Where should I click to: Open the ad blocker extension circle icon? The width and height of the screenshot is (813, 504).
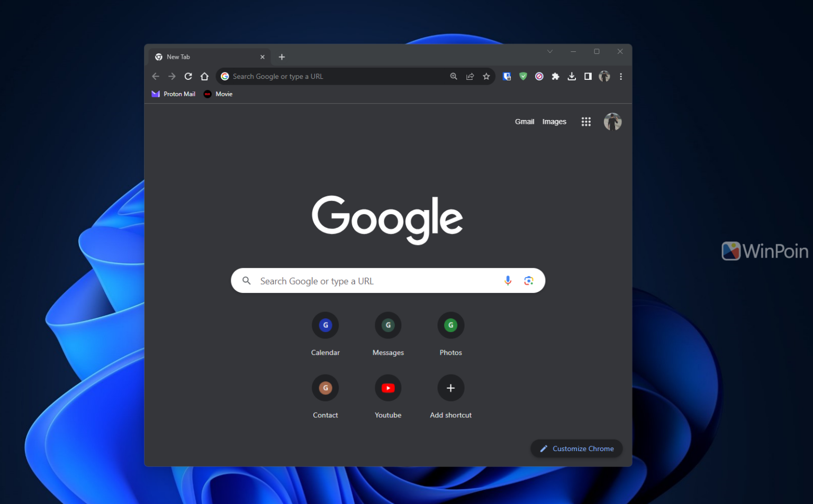click(539, 76)
